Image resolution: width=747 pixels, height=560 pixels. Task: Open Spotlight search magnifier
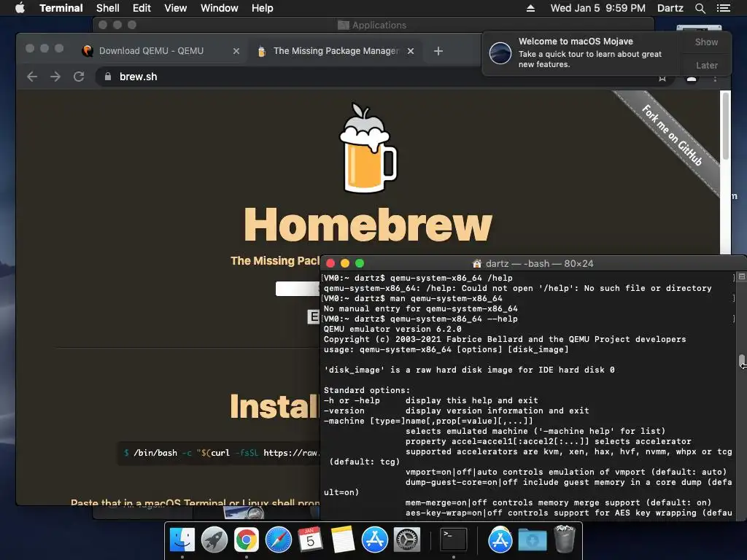click(x=700, y=8)
